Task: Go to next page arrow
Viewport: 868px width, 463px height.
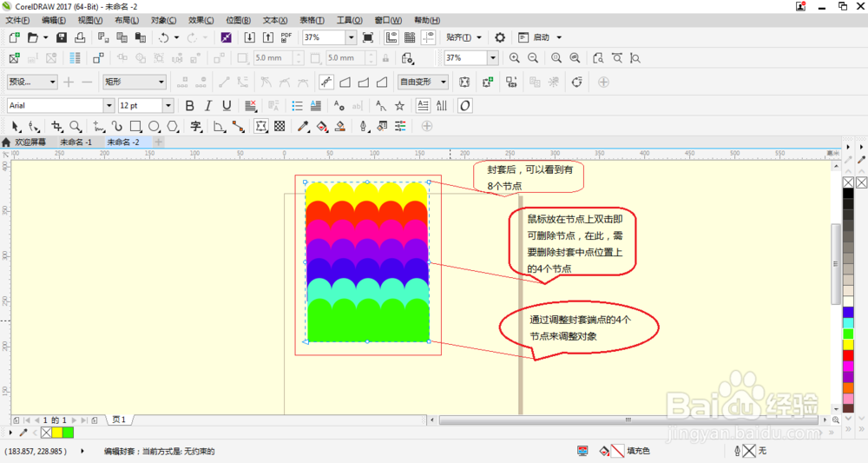Action: (74, 420)
